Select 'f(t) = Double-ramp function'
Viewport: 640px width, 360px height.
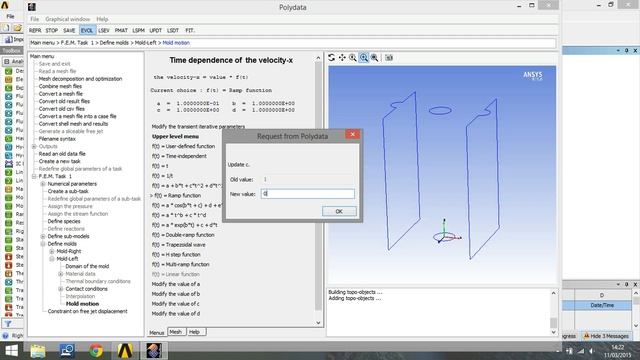click(x=183, y=235)
